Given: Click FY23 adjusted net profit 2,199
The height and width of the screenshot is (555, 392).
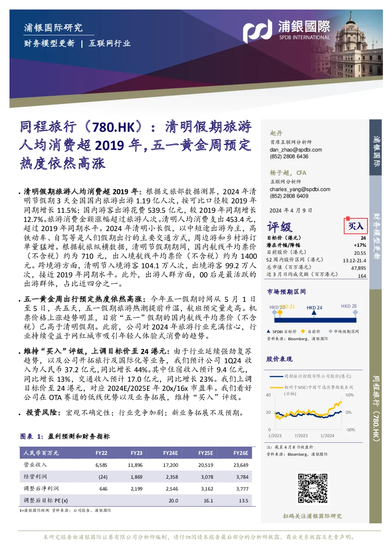Looking at the screenshot, I should pos(137,489).
